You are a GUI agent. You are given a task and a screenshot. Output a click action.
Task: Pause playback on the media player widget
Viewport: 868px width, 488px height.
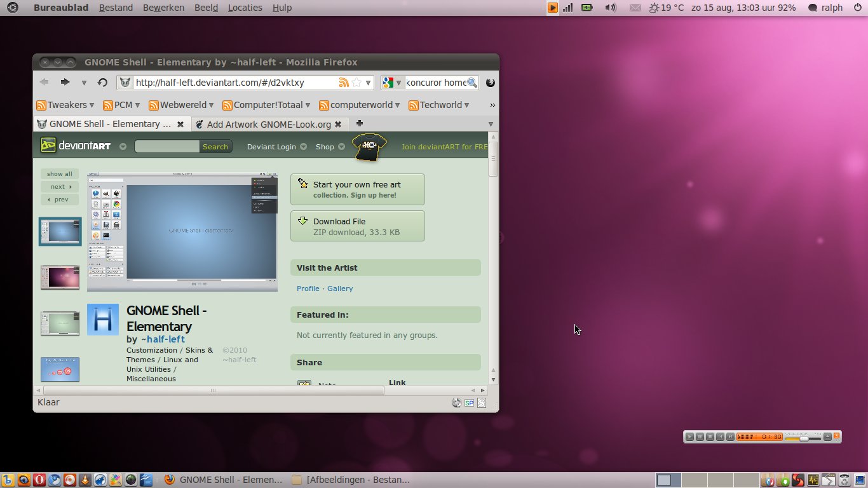[x=700, y=437]
